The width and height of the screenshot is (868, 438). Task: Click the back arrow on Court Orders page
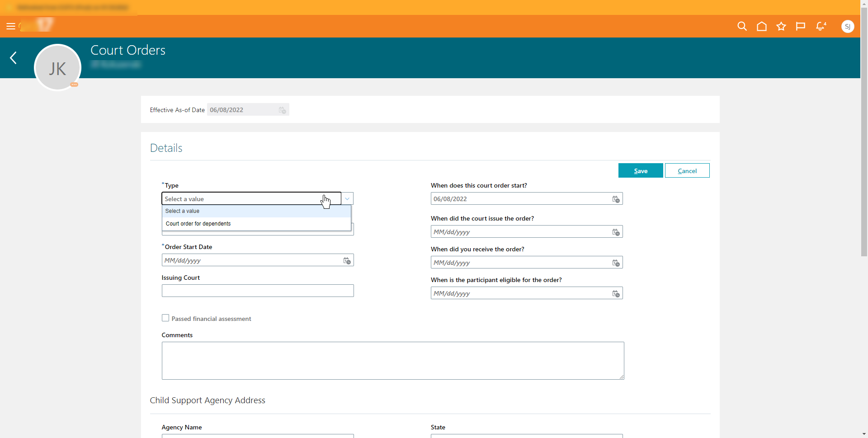tap(14, 58)
